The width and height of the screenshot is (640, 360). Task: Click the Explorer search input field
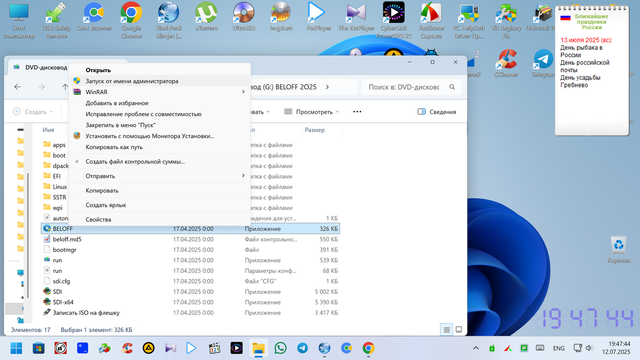coord(404,87)
